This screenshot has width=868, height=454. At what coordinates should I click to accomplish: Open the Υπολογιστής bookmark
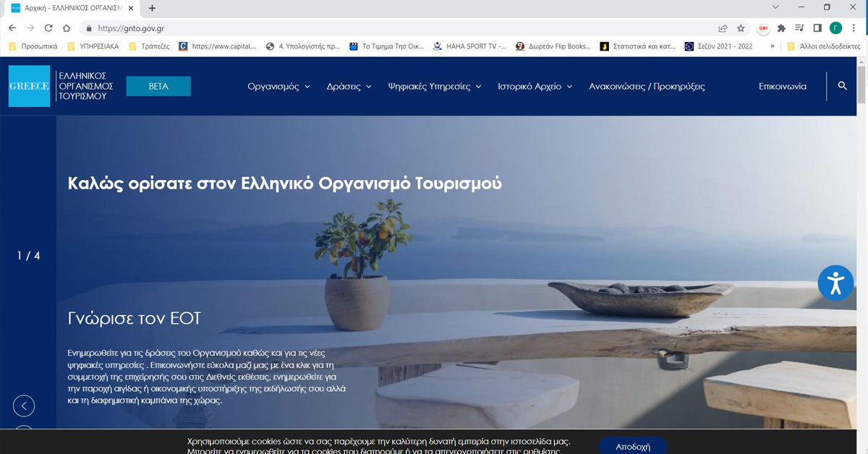click(303, 46)
